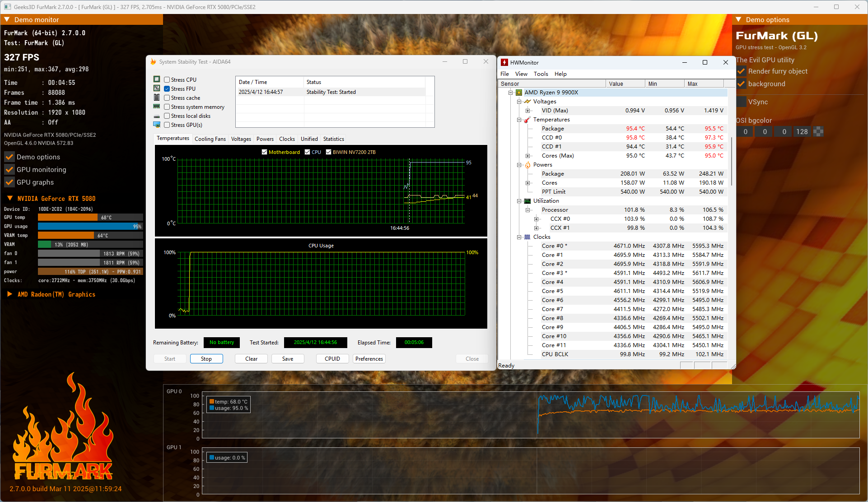Collapse the Clocks tree node in HWMonitor
This screenshot has width=868, height=502.
pyautogui.click(x=519, y=237)
